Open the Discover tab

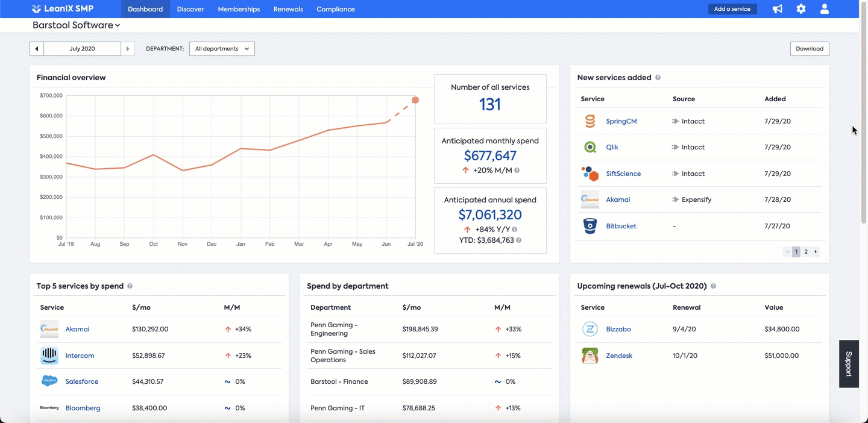click(x=190, y=9)
